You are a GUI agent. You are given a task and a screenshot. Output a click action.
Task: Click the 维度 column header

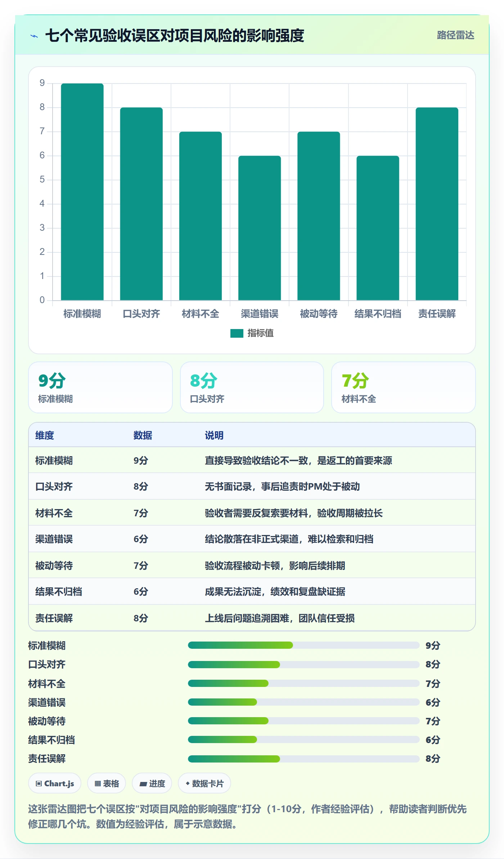(x=45, y=435)
